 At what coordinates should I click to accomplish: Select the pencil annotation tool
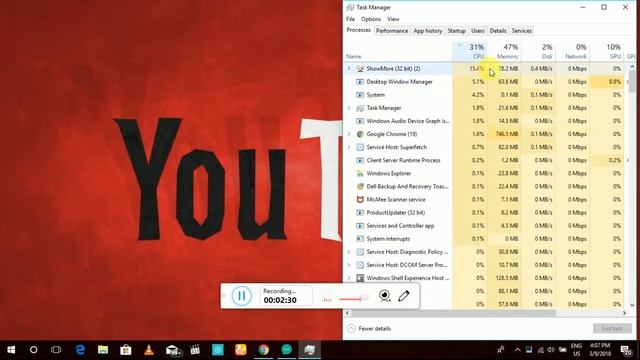point(404,296)
